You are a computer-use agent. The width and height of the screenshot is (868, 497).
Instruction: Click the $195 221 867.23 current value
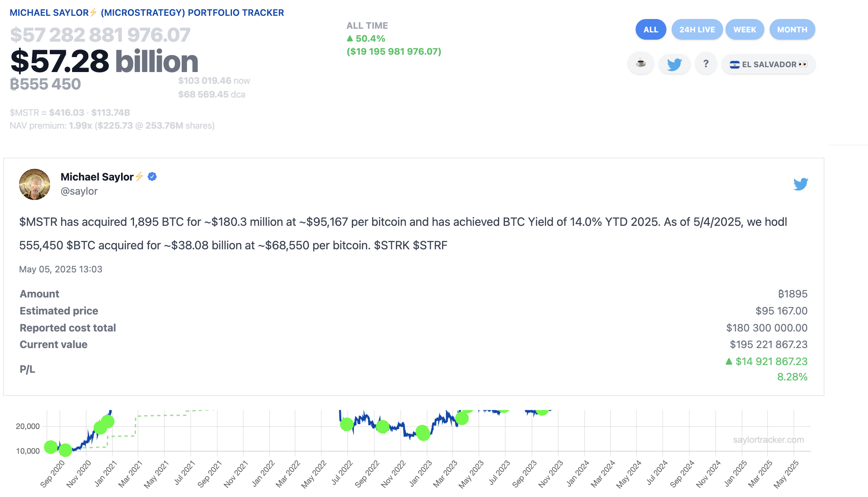click(768, 344)
